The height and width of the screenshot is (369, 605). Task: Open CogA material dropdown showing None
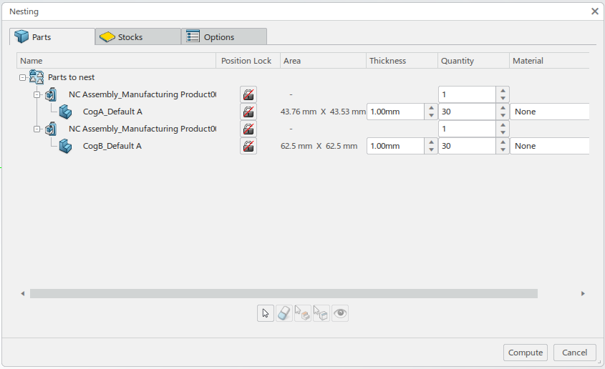click(550, 112)
